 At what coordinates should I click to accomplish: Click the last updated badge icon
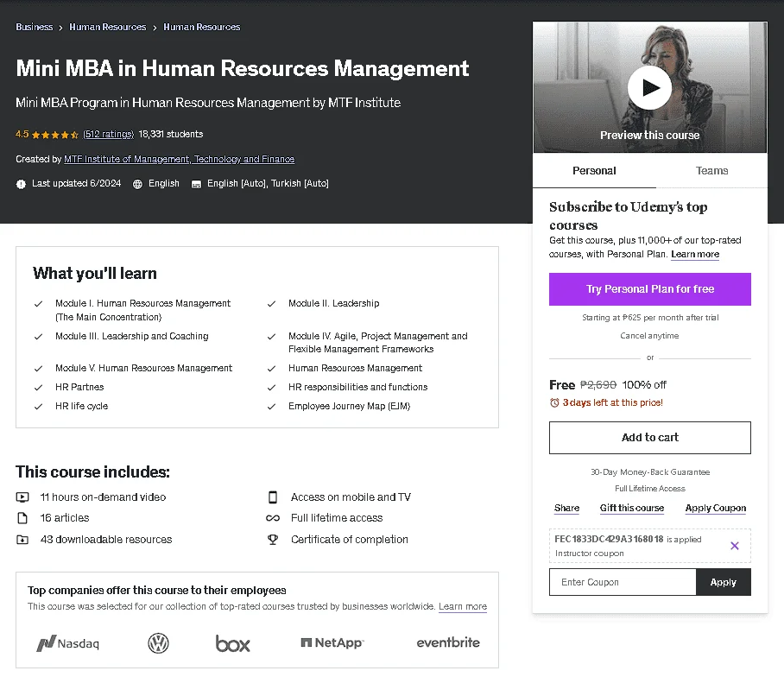21,184
